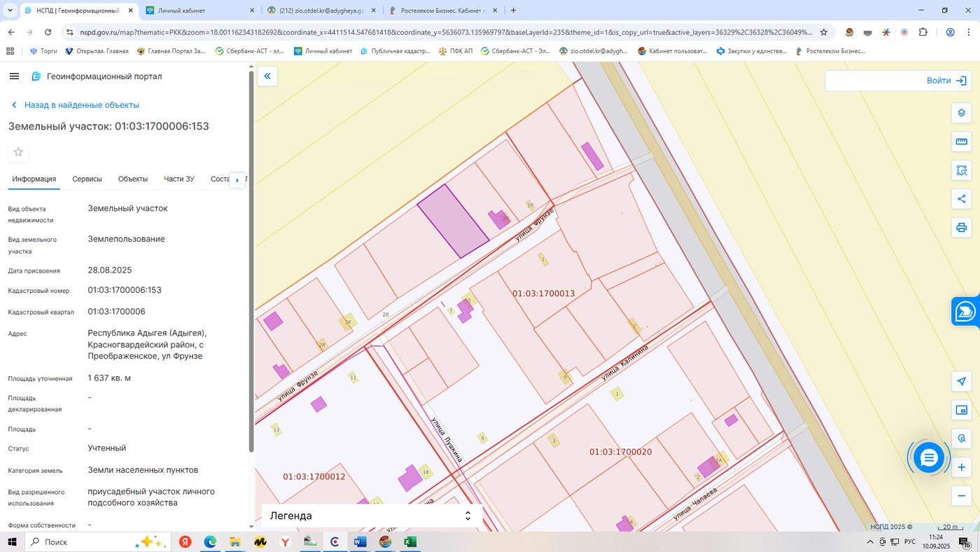Activate my-location arrow button
Image resolution: width=980 pixels, height=552 pixels.
point(961,381)
